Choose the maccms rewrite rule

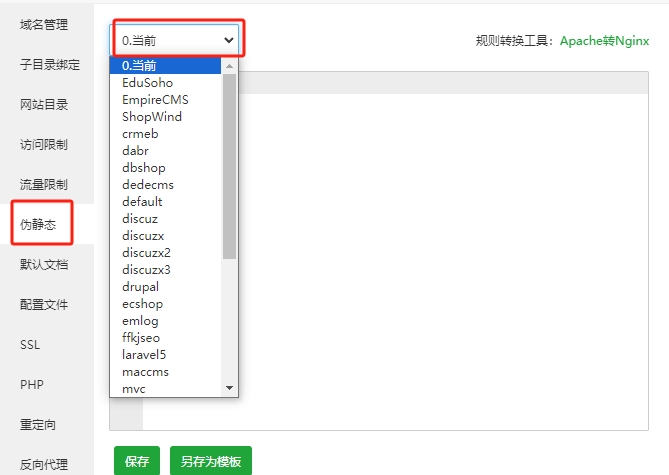(166, 372)
